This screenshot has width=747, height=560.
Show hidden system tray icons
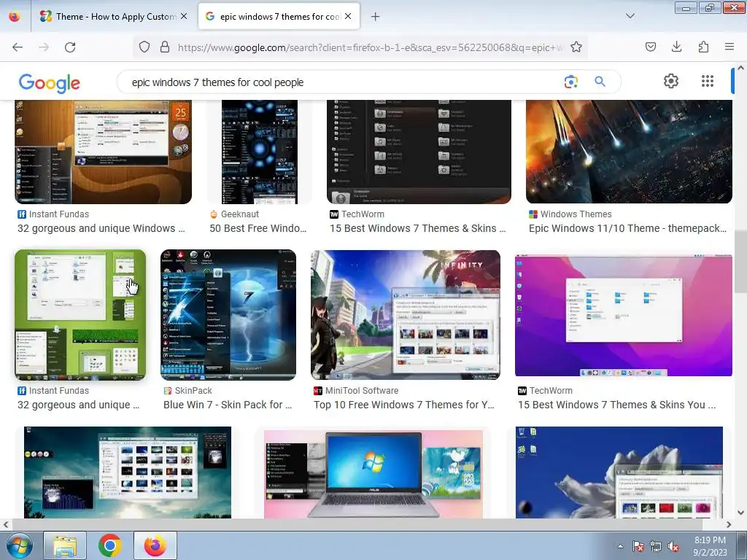click(x=620, y=546)
